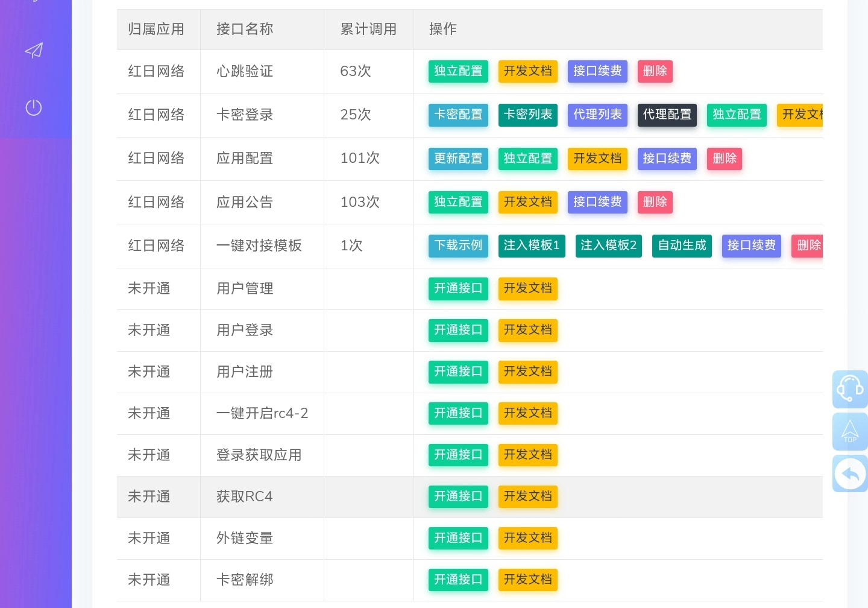
Task: Click 接口续费 for 心跳验证 row
Action: tap(597, 71)
